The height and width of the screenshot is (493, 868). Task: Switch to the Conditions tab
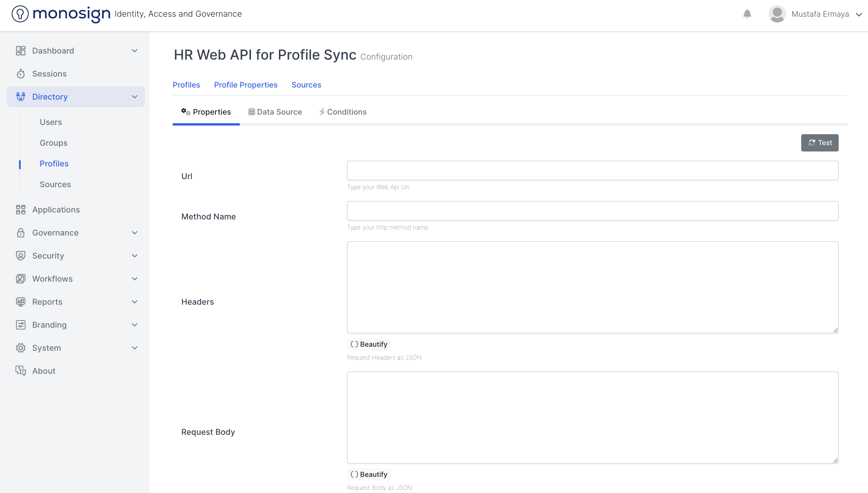coord(343,112)
